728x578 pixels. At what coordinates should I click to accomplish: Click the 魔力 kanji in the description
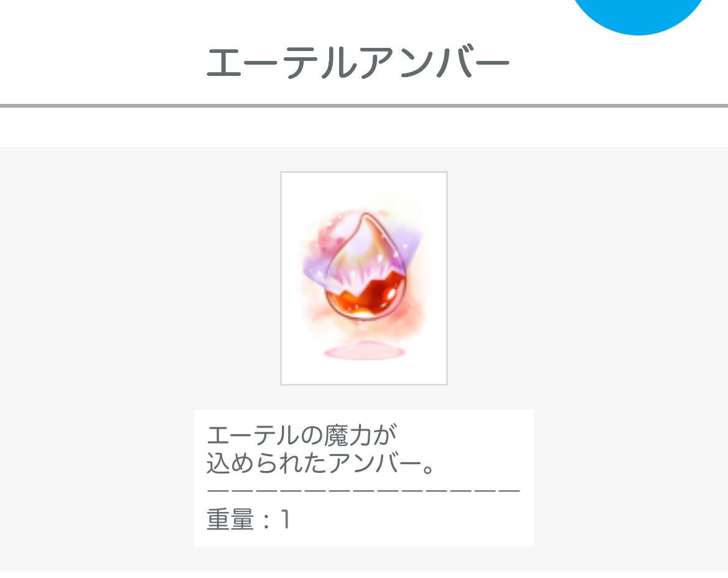(347, 436)
